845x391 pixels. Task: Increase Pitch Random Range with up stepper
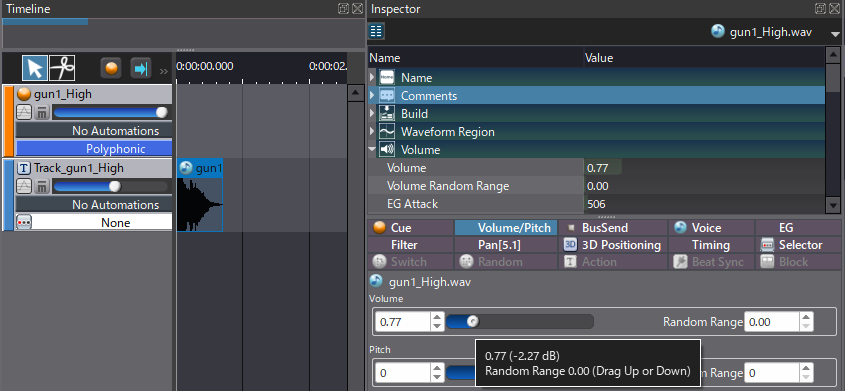pos(806,368)
